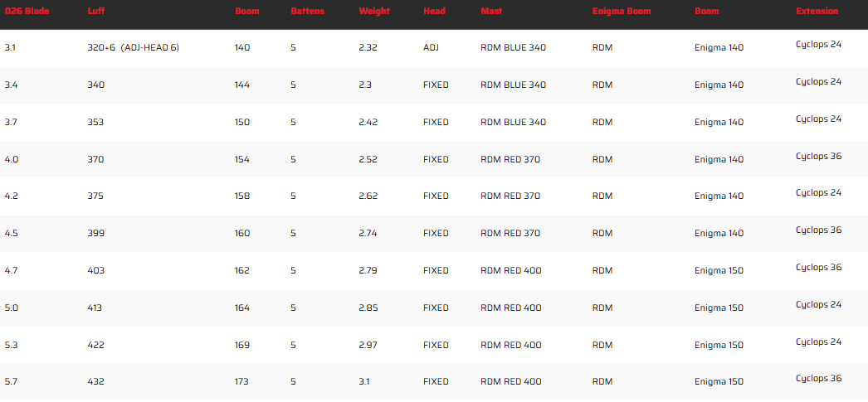This screenshot has height=402, width=868.
Task: Click boom length 162
Action: [x=242, y=271]
